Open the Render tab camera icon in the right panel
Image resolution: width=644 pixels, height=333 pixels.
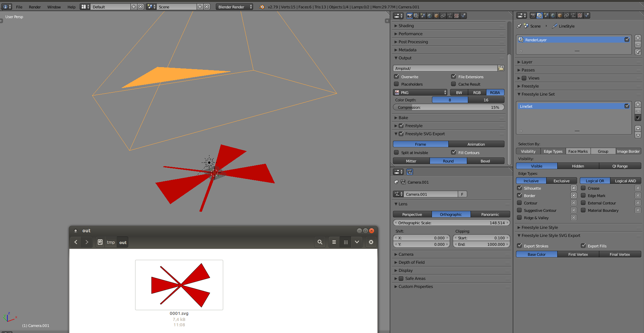(533, 15)
